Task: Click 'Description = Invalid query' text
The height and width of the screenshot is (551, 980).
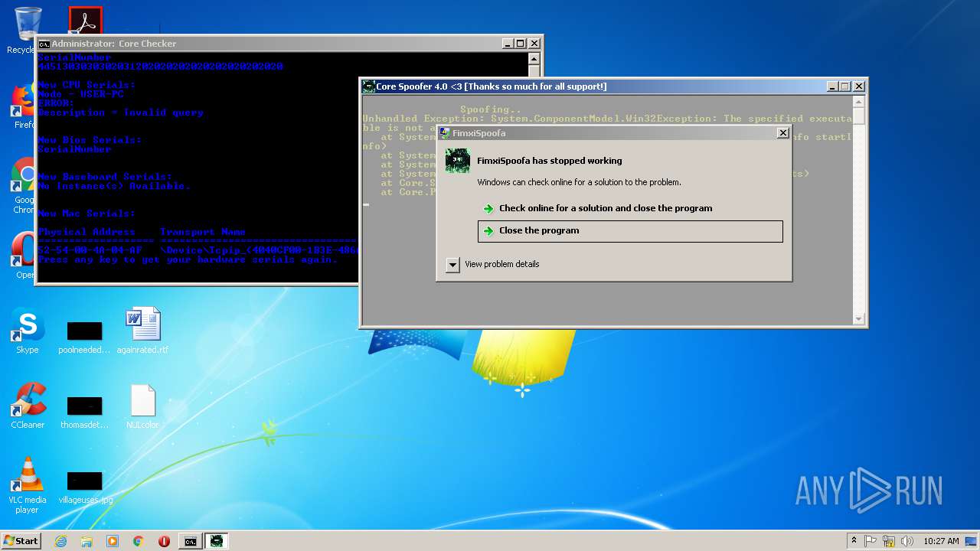Action: [120, 112]
